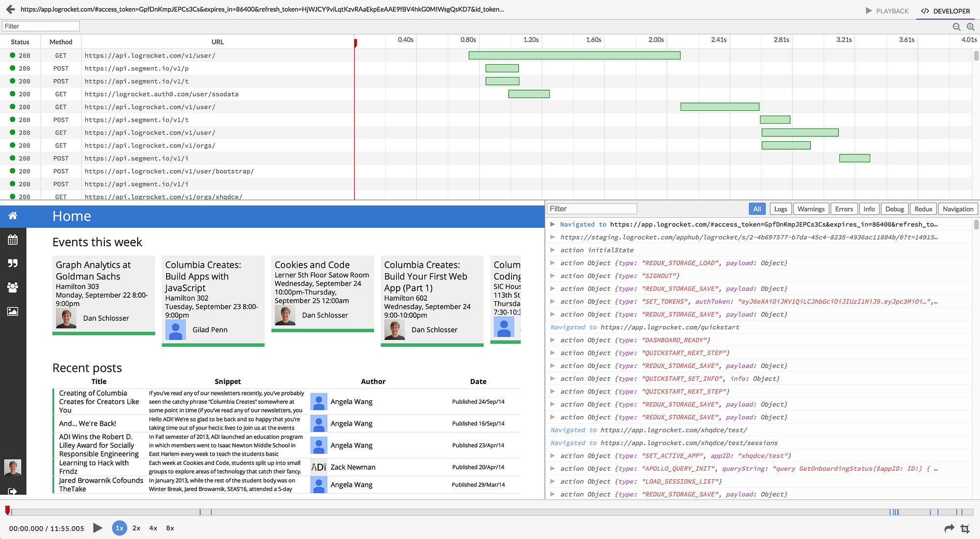This screenshot has width=980, height=539.
Task: Zoom in the network timeline
Action: pos(970,27)
